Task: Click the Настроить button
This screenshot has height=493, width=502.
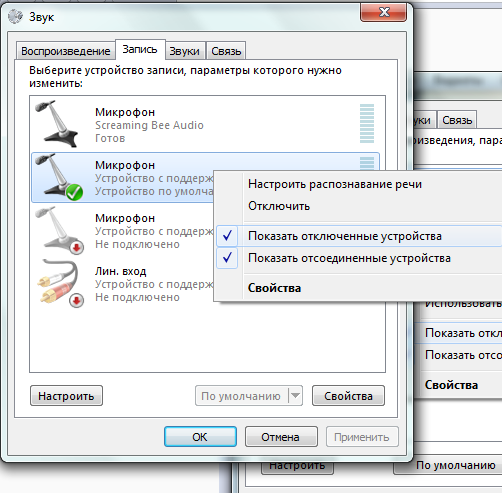Action: pos(66,396)
